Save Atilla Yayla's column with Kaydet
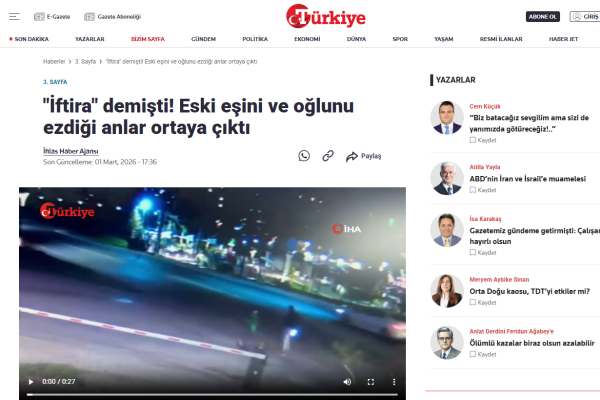 tap(483, 190)
